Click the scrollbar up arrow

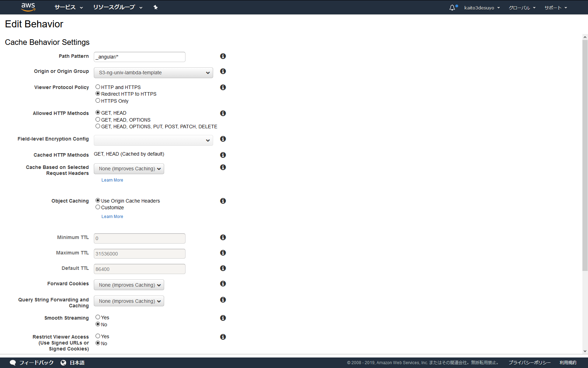(585, 37)
